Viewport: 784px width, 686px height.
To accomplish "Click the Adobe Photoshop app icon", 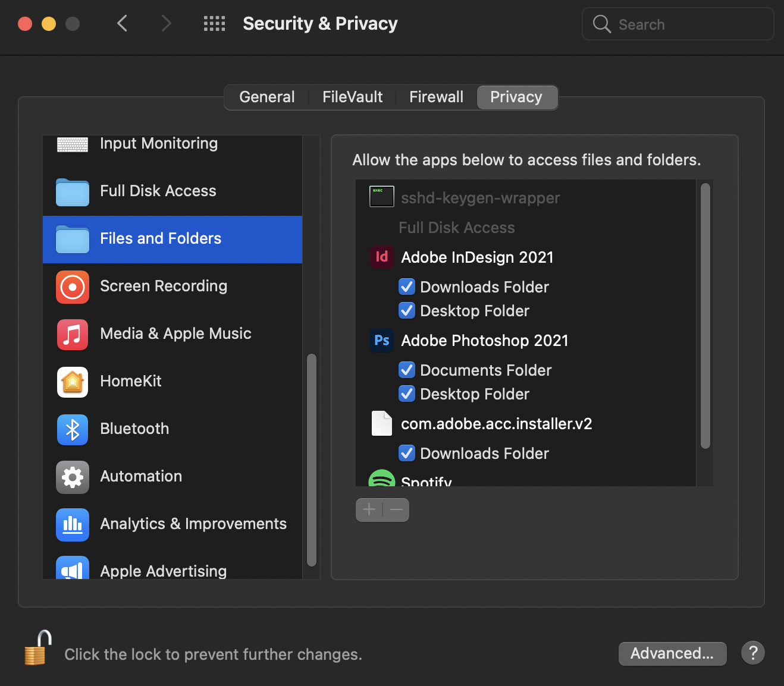I will [x=382, y=340].
